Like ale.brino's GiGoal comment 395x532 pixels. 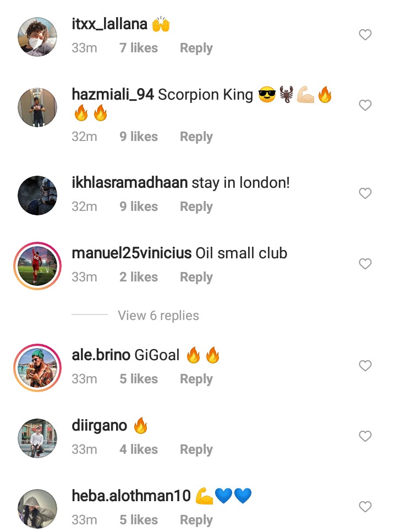(365, 366)
